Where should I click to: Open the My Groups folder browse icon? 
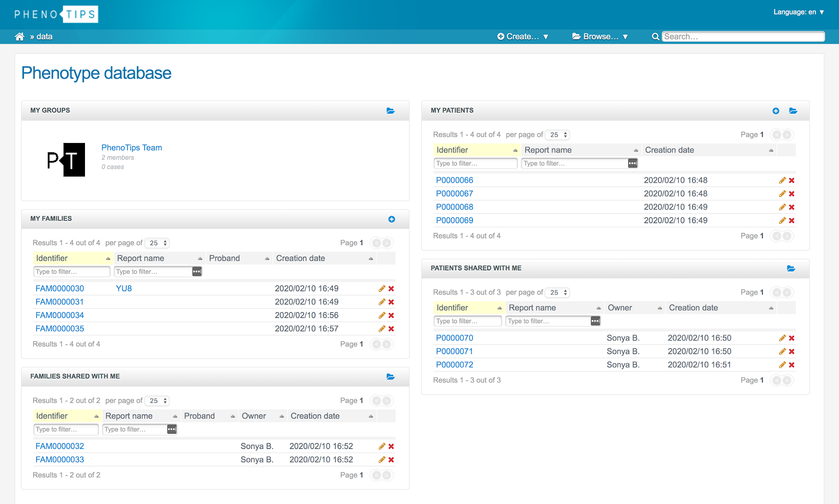[x=391, y=111]
